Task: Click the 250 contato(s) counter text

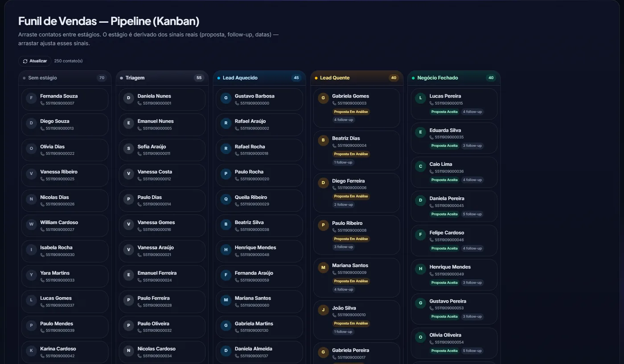Action: point(68,61)
